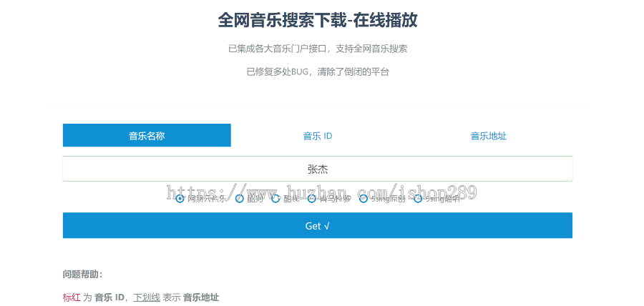Pick the 酷我 radio option
644x306 pixels.
[x=275, y=199]
